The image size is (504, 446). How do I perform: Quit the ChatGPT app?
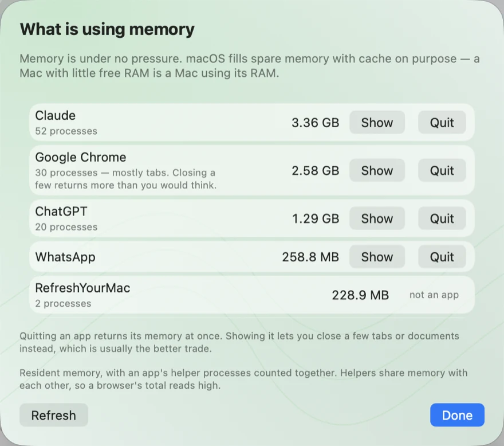(442, 218)
